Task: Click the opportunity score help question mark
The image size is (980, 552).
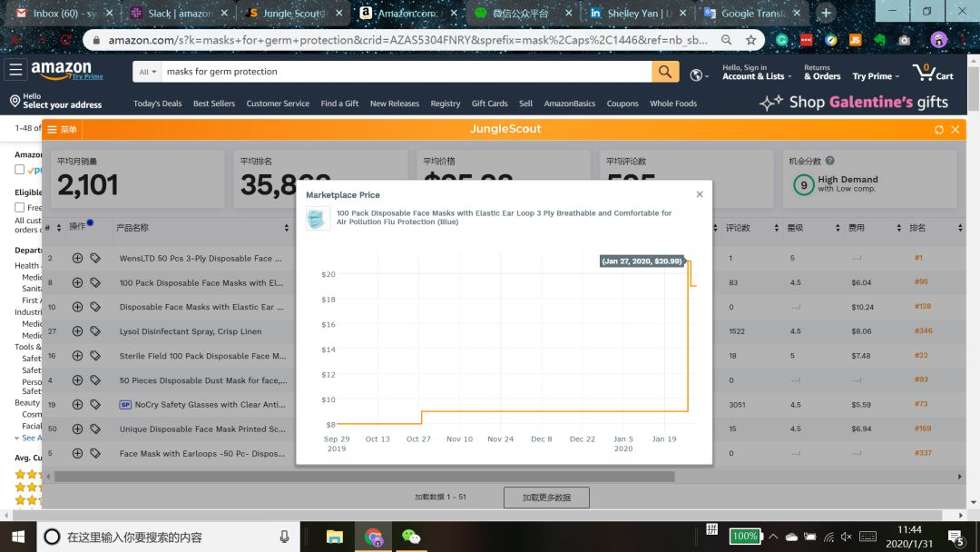Action: [830, 161]
